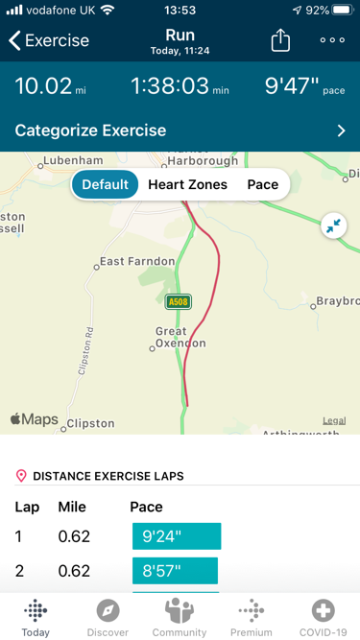360x640 pixels.
Task: Open the three-dot more options menu
Action: pyautogui.click(x=332, y=40)
